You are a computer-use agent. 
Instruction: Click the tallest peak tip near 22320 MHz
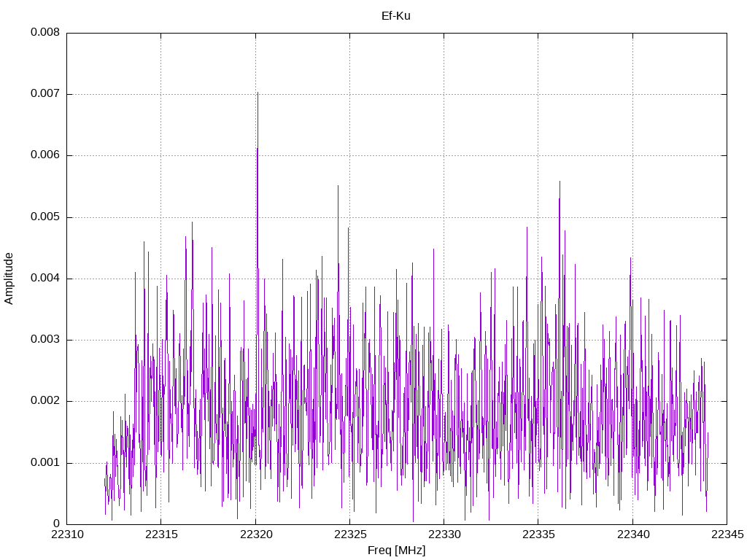pos(258,93)
